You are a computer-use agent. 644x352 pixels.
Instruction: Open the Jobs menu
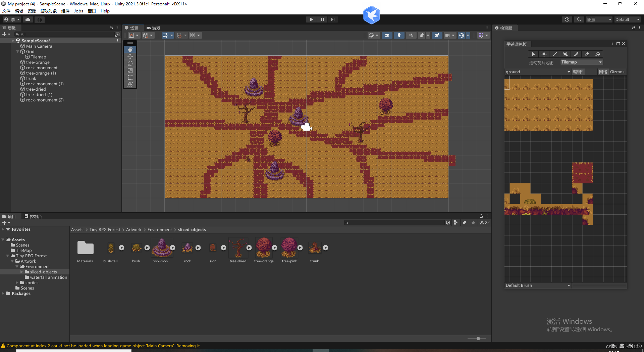(x=78, y=11)
